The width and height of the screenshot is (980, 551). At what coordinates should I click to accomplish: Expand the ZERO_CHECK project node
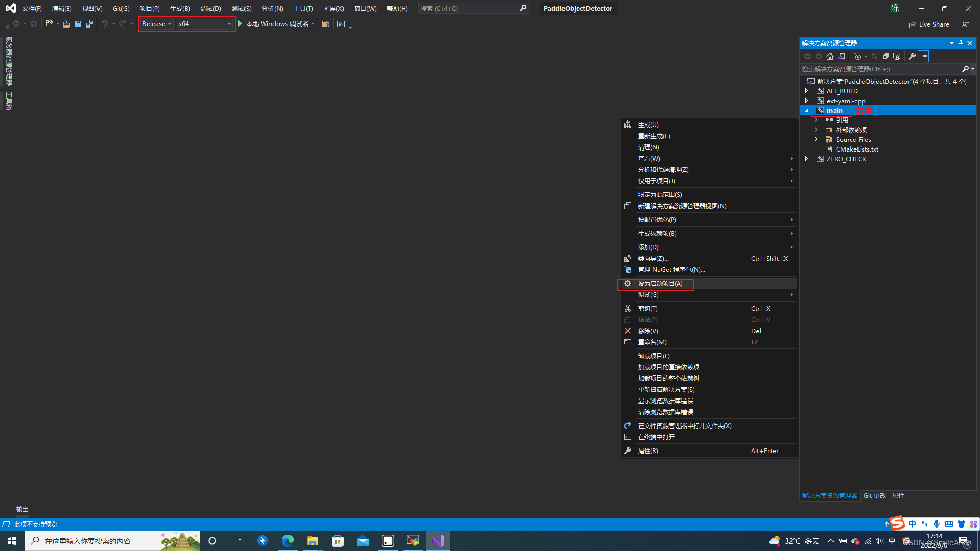point(806,159)
